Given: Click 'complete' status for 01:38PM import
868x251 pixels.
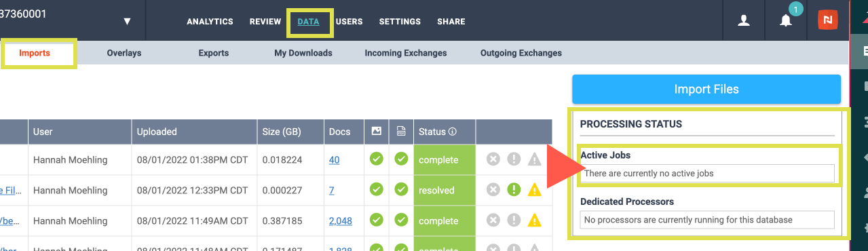Looking at the screenshot, I should tap(445, 160).
